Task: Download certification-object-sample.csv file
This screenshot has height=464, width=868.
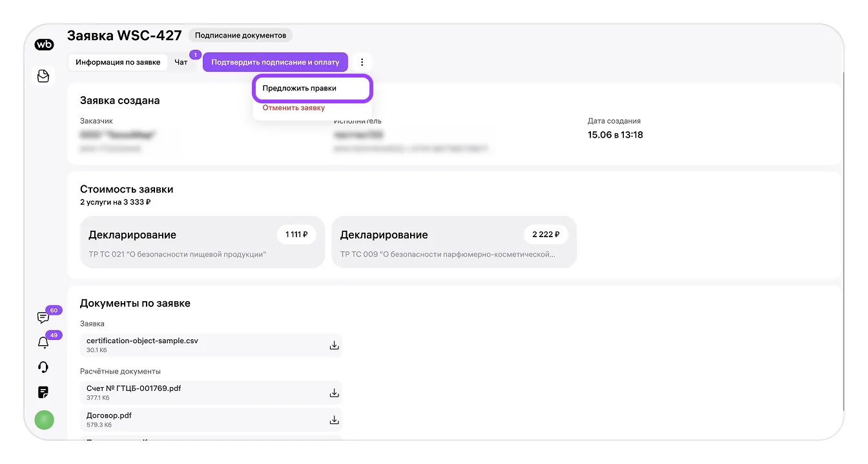Action: (335, 345)
